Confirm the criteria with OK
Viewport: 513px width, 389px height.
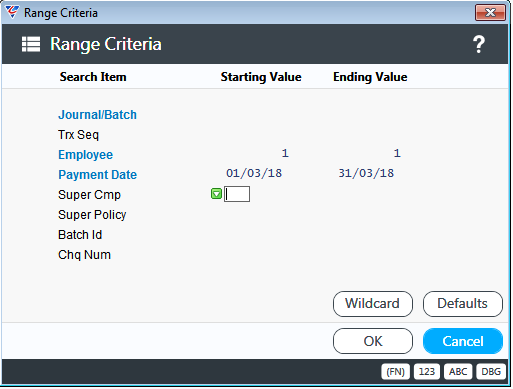[x=373, y=341]
